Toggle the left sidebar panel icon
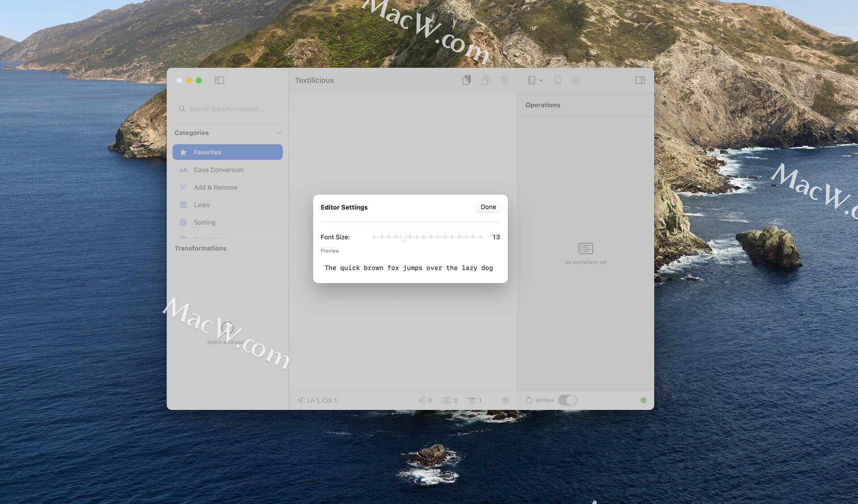858x504 pixels. click(x=219, y=80)
